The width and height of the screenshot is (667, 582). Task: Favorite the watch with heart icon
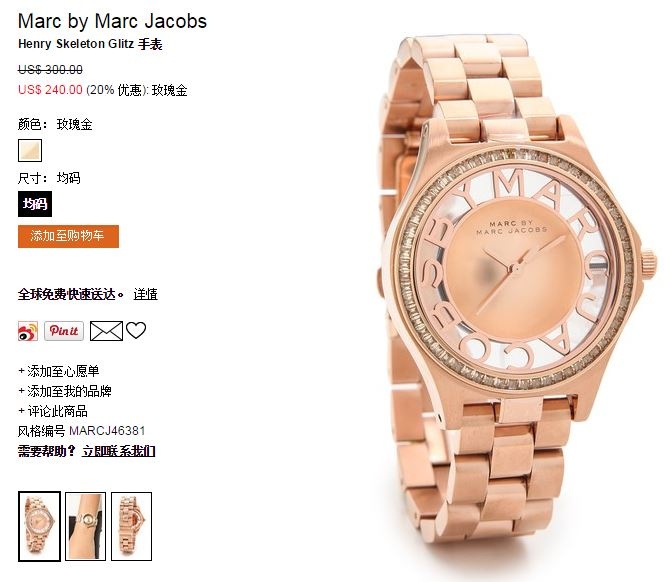click(x=136, y=330)
